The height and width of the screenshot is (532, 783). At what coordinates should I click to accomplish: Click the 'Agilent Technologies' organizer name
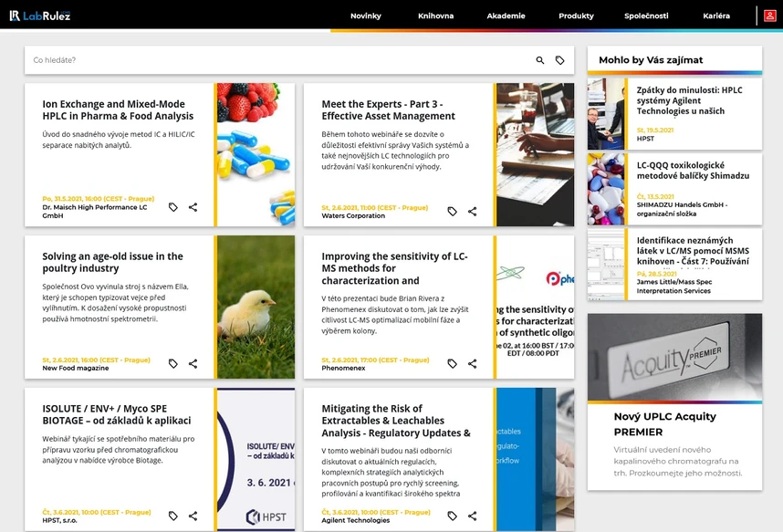[x=355, y=520]
